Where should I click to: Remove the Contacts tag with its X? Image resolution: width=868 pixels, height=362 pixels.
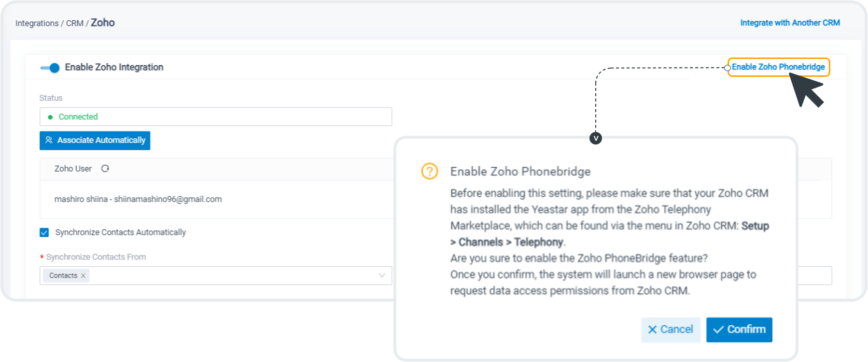(x=83, y=275)
